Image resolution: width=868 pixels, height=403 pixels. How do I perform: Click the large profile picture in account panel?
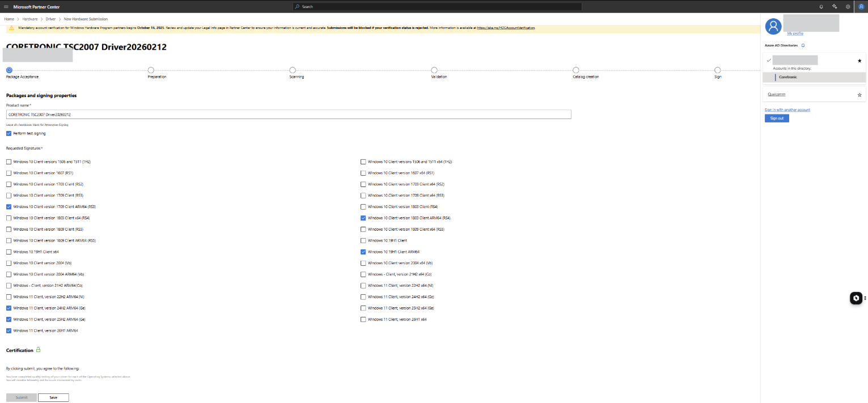[x=773, y=26]
